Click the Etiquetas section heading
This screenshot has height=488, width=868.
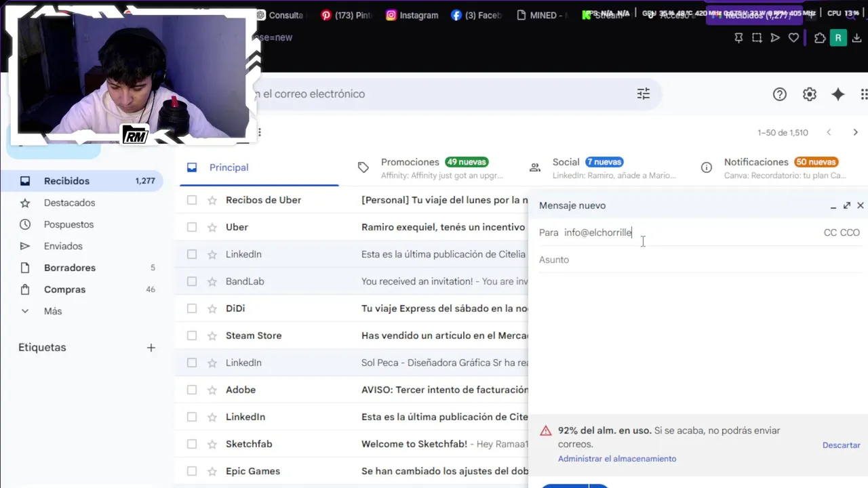tap(42, 348)
